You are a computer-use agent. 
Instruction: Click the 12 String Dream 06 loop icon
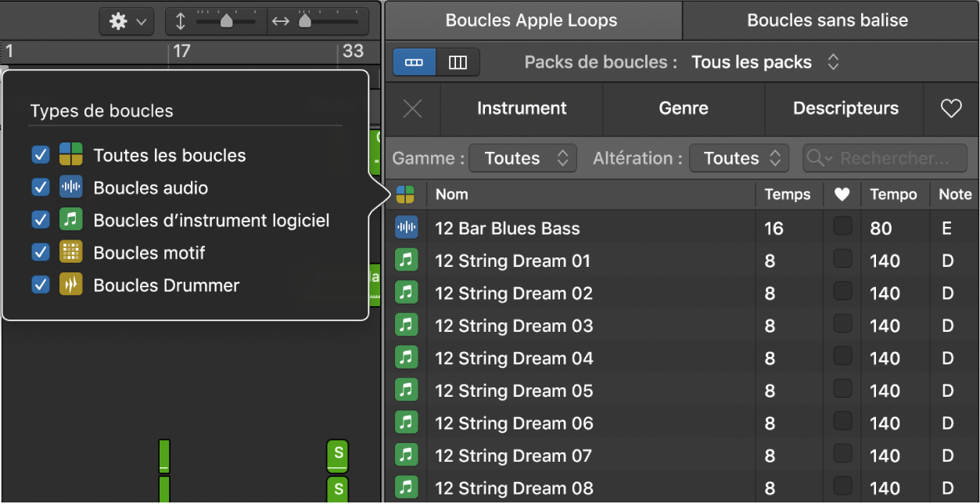pos(406,423)
